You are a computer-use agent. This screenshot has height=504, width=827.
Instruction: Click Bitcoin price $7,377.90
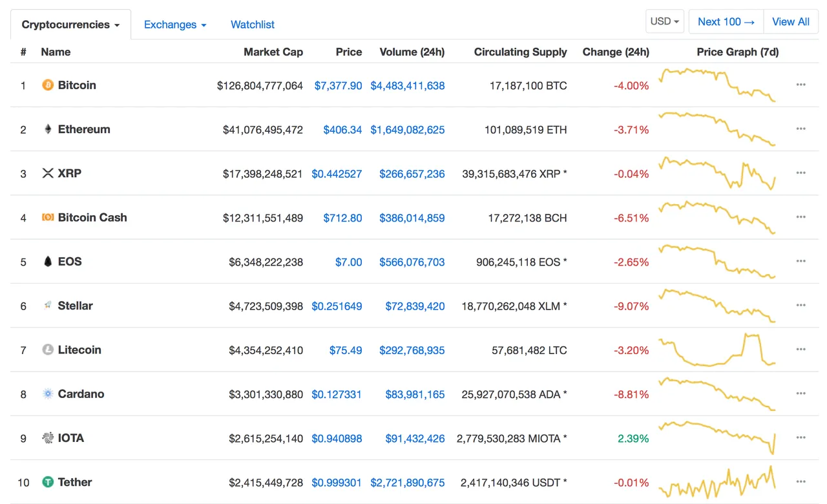[x=339, y=85]
